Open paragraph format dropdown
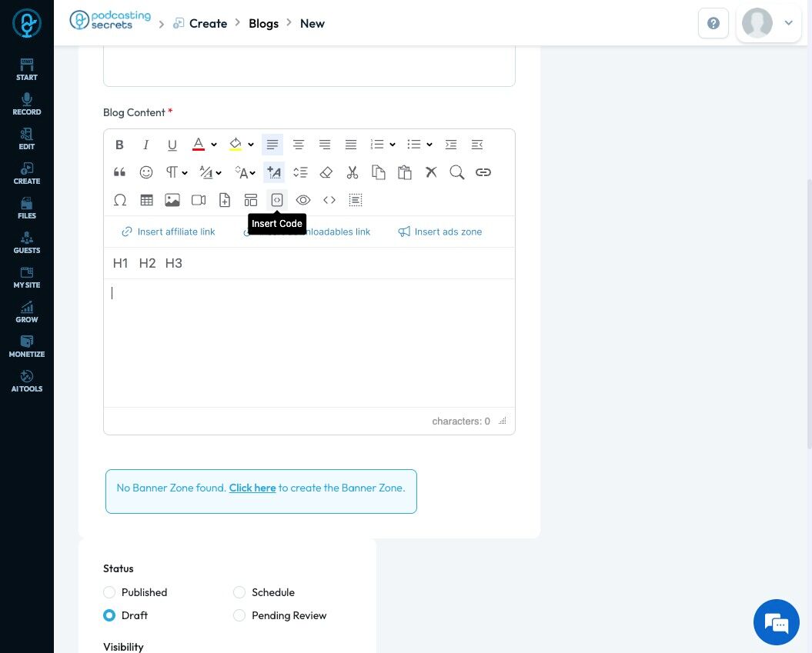 (176, 172)
